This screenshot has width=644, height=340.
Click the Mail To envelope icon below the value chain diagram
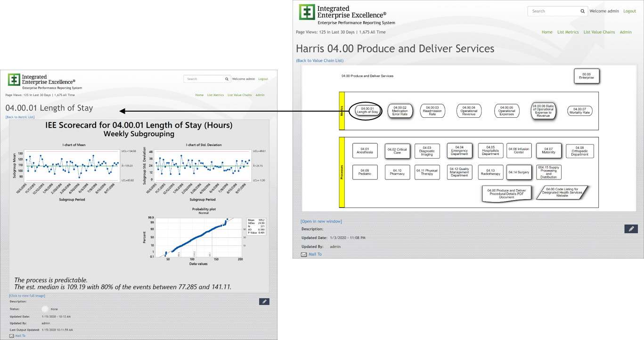pyautogui.click(x=304, y=254)
